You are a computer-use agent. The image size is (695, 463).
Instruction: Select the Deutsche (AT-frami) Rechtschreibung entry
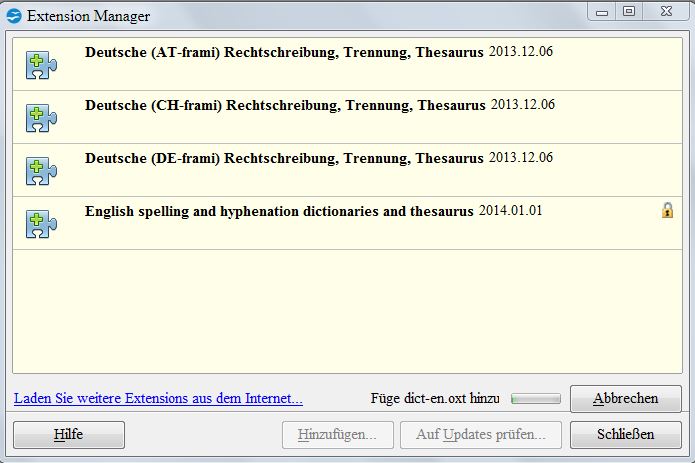pyautogui.click(x=284, y=52)
